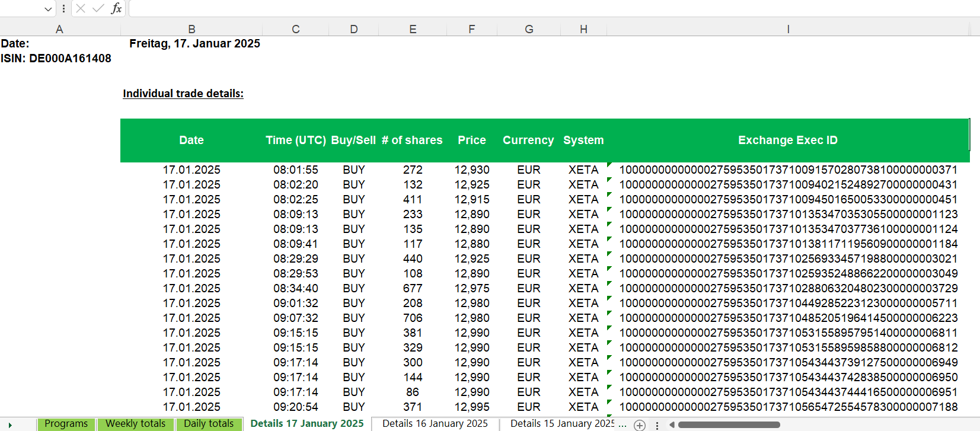980x431 pixels.
Task: Select the Daily totals sheet tab
Action: pyautogui.click(x=209, y=424)
